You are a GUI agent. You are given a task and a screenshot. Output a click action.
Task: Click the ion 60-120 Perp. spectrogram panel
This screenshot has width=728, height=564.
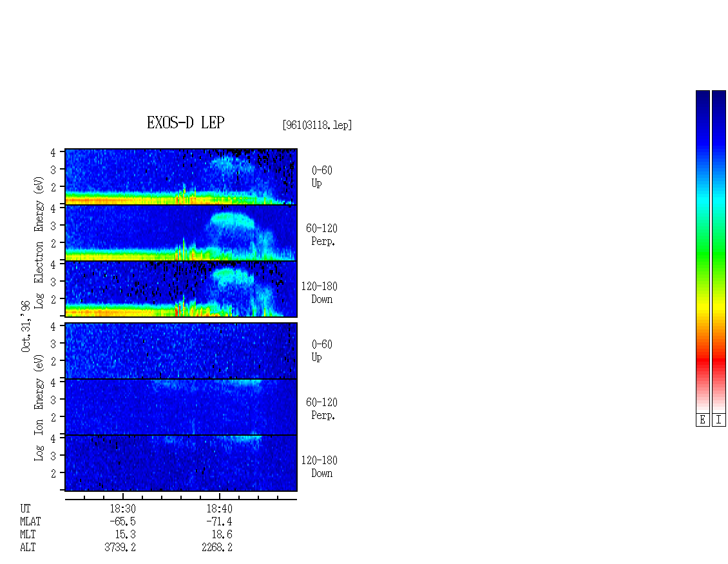coord(181,407)
